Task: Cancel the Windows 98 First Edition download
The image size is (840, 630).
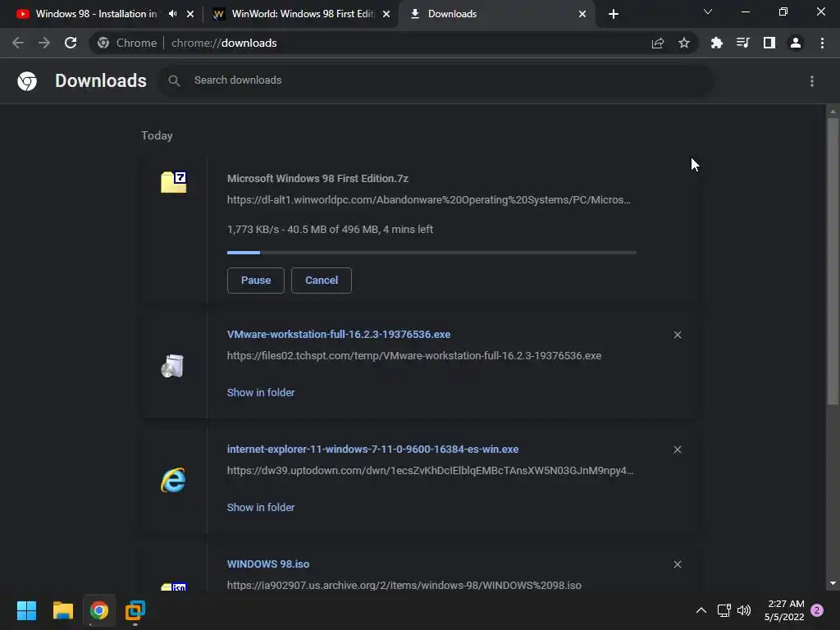Action: (x=322, y=281)
